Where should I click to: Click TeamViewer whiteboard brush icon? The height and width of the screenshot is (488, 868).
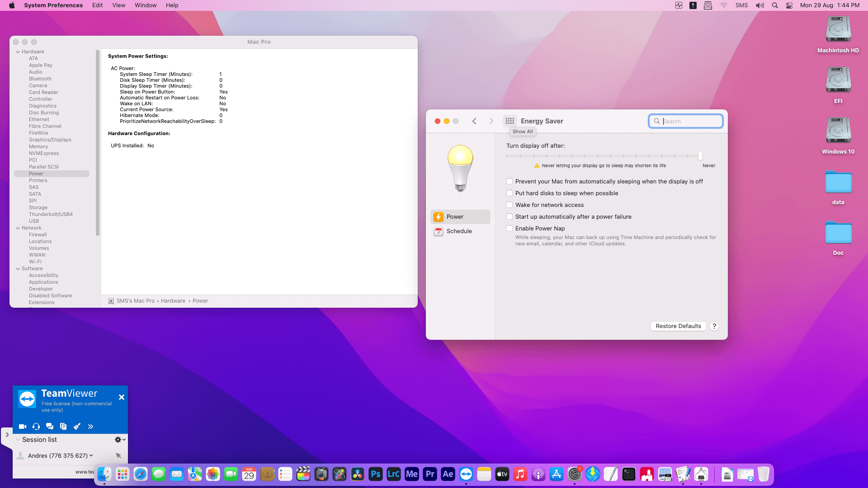pos(77,427)
